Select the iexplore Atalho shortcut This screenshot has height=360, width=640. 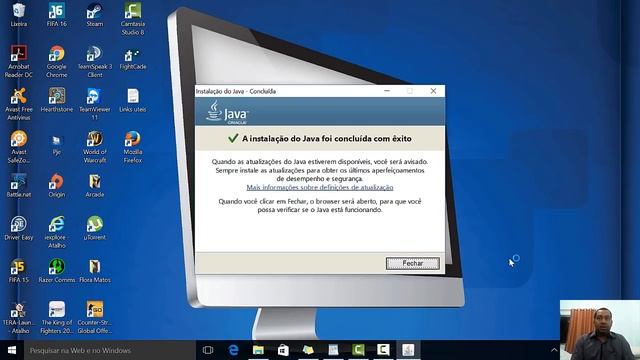(x=56, y=232)
